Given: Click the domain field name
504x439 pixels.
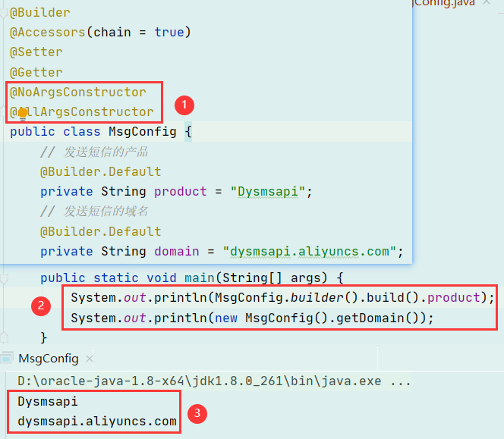Looking at the screenshot, I should coord(176,252).
